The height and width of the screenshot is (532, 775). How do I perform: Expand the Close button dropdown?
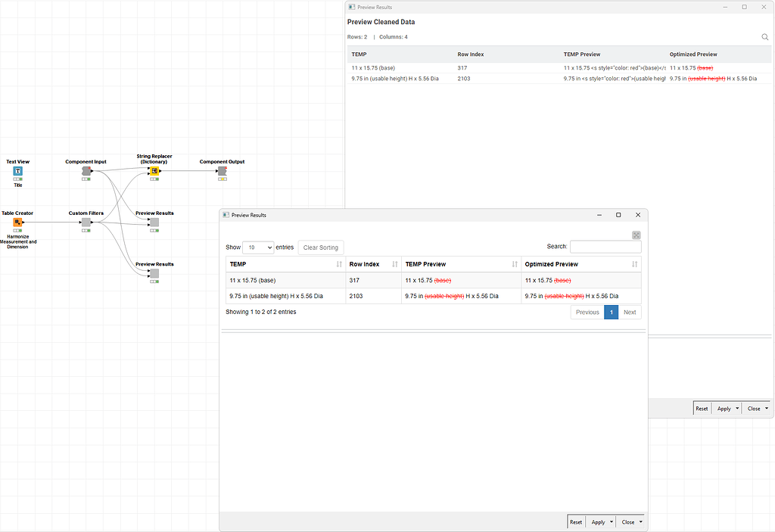tap(640, 521)
